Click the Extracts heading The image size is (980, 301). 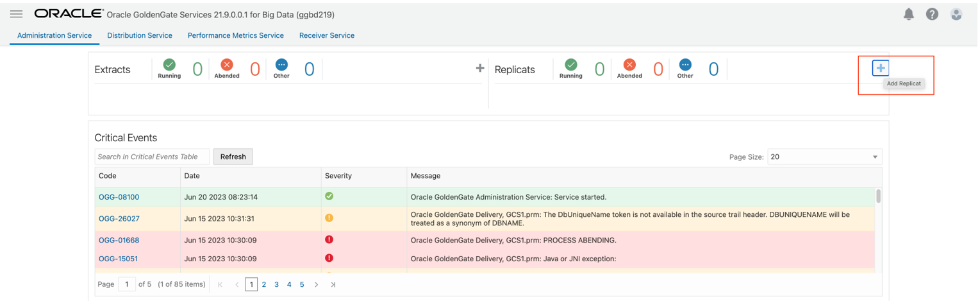[112, 69]
